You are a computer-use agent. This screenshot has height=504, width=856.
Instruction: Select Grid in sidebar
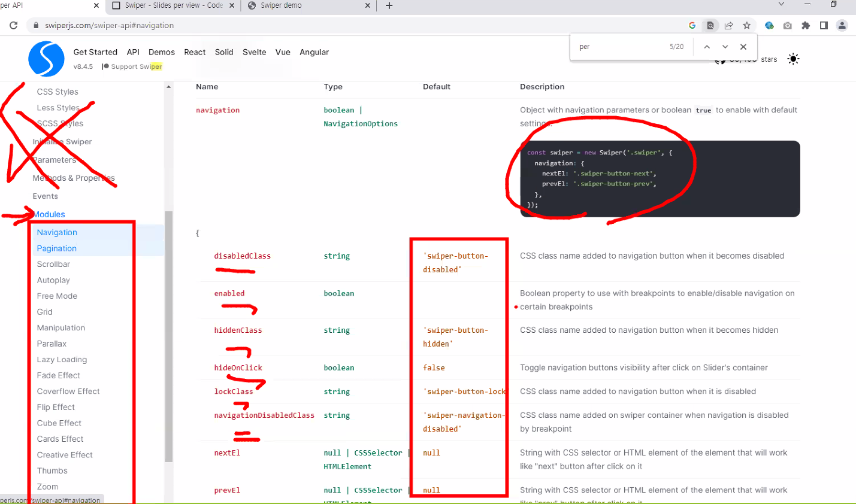click(x=45, y=312)
